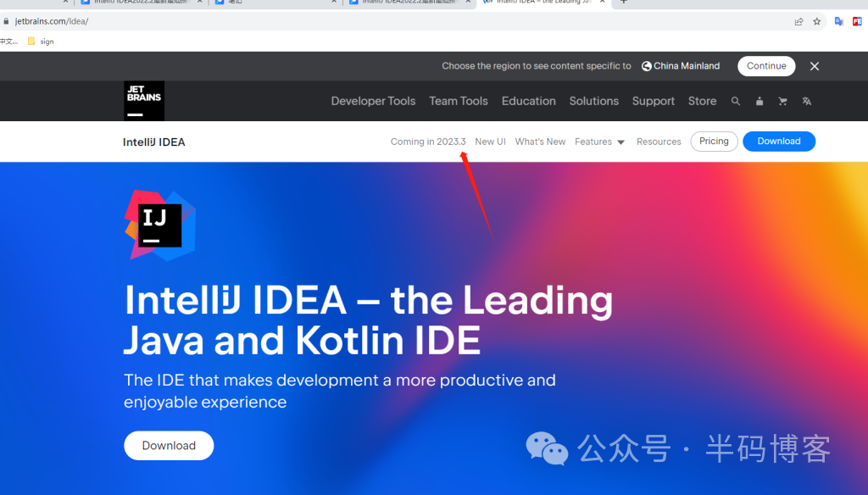Viewport: 868px width, 495px height.
Task: Open the language selection icon
Action: click(807, 102)
